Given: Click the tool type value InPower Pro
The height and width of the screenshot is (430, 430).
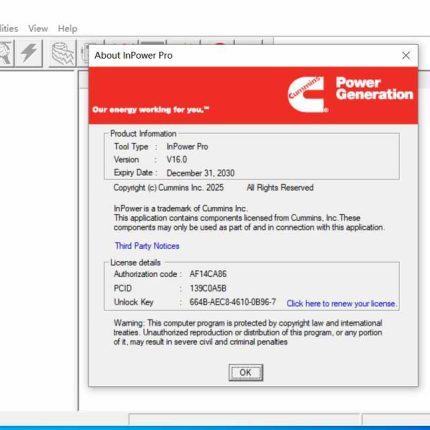Looking at the screenshot, I should pos(187,147).
